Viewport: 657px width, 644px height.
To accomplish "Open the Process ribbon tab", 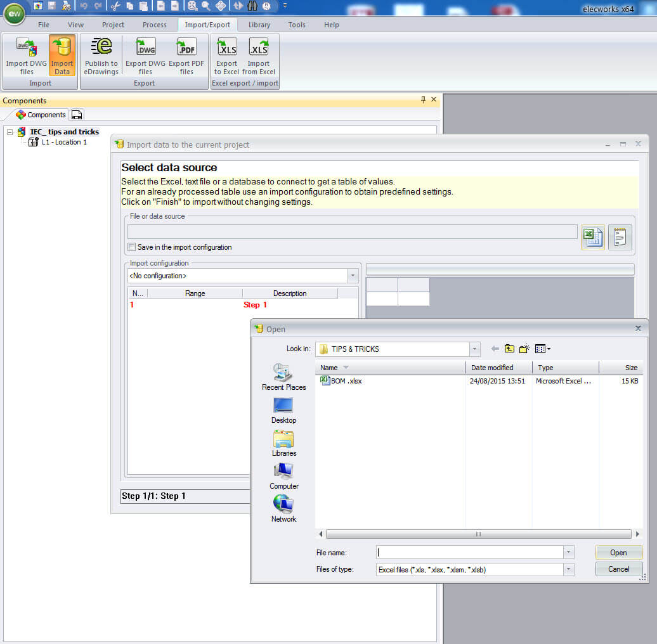I will [155, 25].
